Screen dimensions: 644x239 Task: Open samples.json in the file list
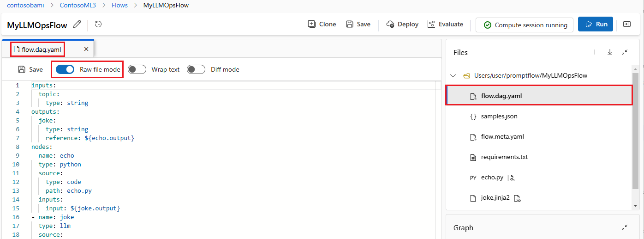pyautogui.click(x=499, y=116)
